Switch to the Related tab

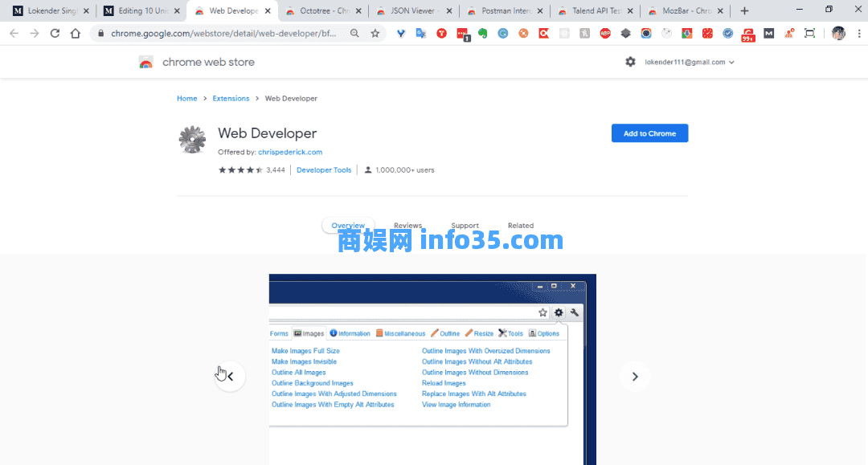tap(521, 226)
